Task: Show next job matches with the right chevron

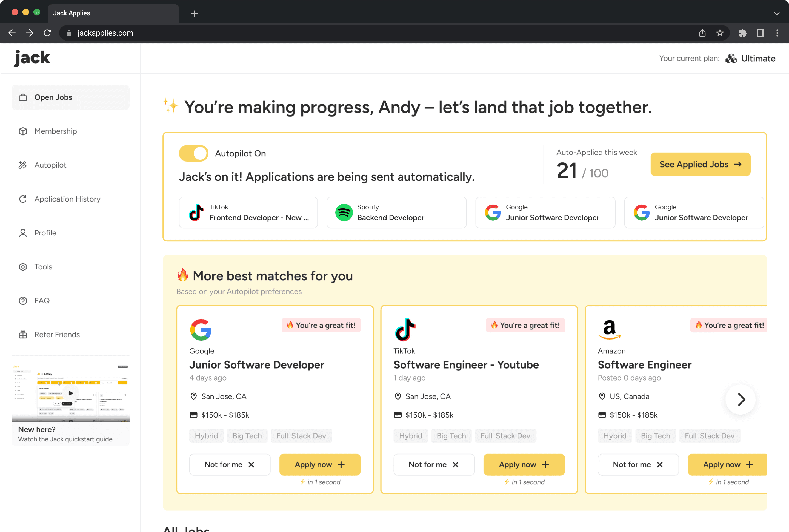Action: pyautogui.click(x=741, y=399)
